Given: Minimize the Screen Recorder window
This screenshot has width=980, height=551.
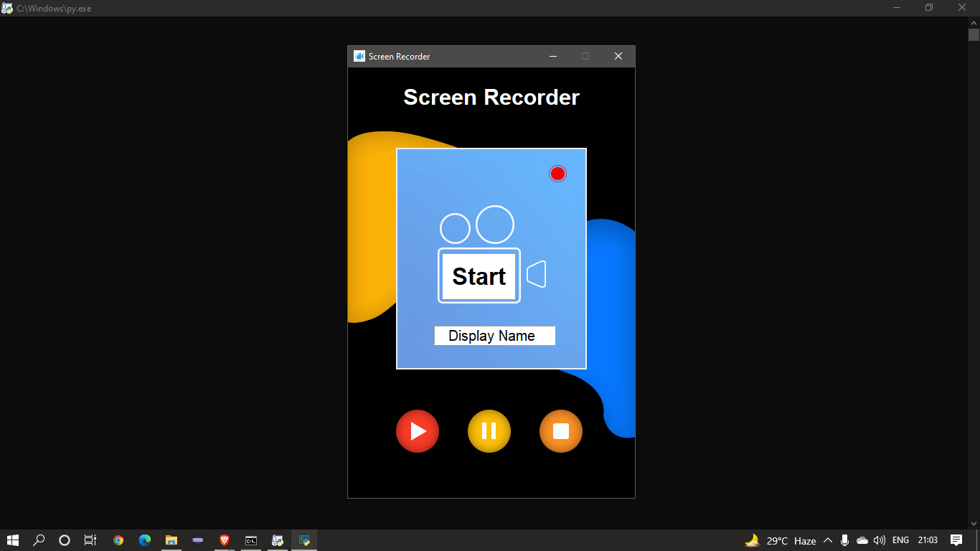Looking at the screenshot, I should click(x=553, y=56).
